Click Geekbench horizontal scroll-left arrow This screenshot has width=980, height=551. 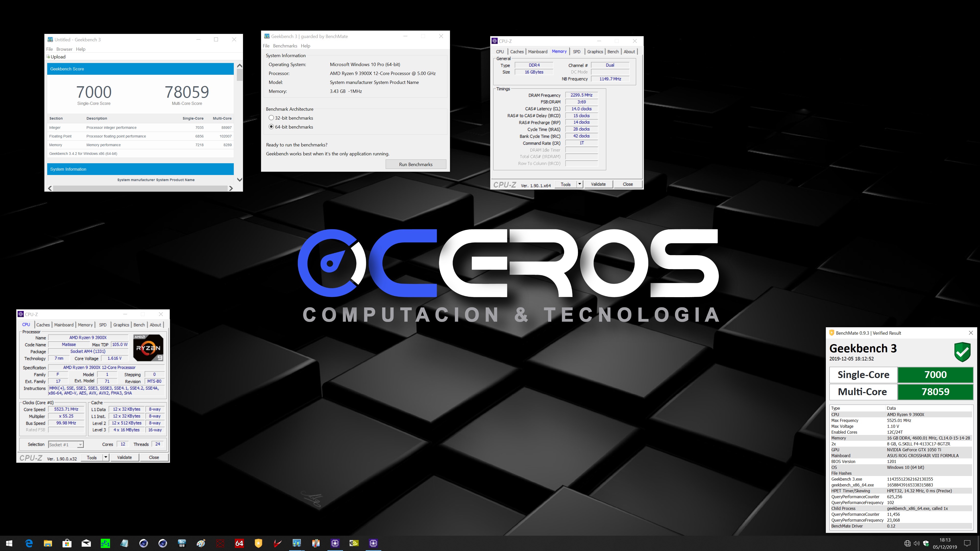click(50, 188)
